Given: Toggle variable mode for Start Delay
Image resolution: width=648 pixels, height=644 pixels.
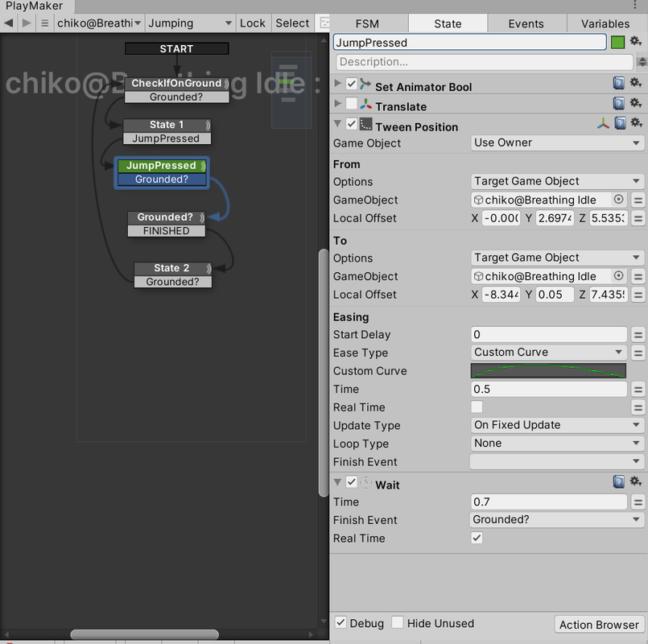Looking at the screenshot, I should coord(638,334).
